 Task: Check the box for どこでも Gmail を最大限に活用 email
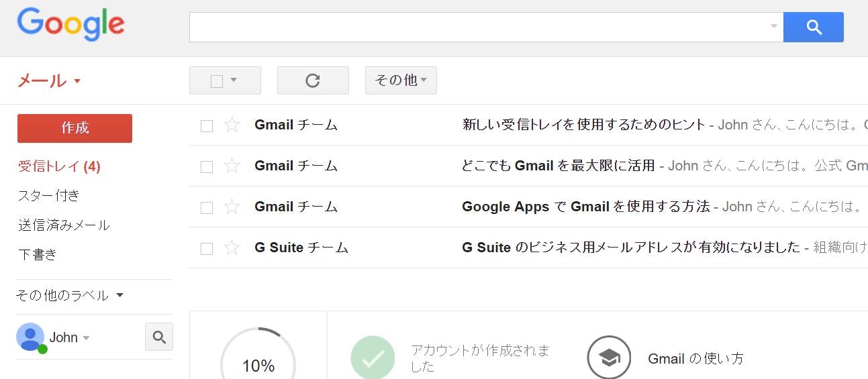(207, 166)
